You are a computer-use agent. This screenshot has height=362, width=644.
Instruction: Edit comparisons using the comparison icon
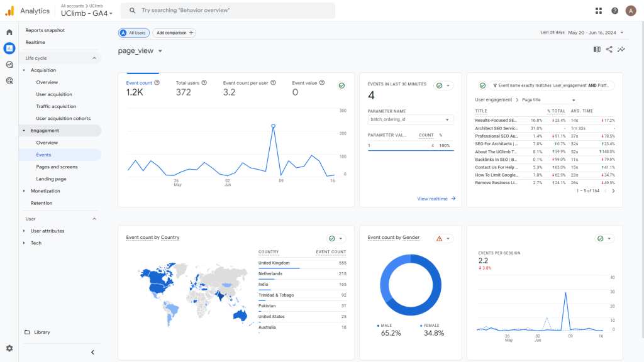click(596, 49)
